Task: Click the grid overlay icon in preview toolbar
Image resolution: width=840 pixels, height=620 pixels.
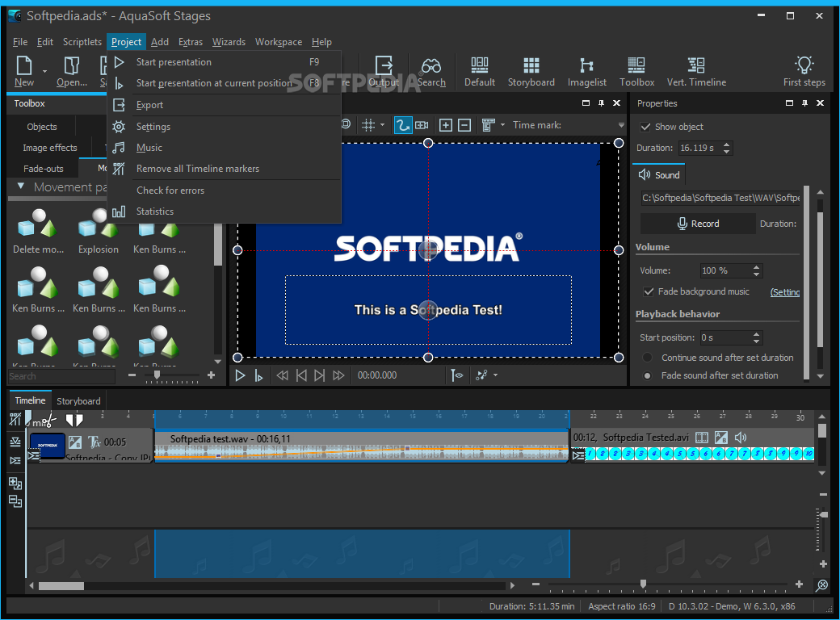Action: [368, 125]
